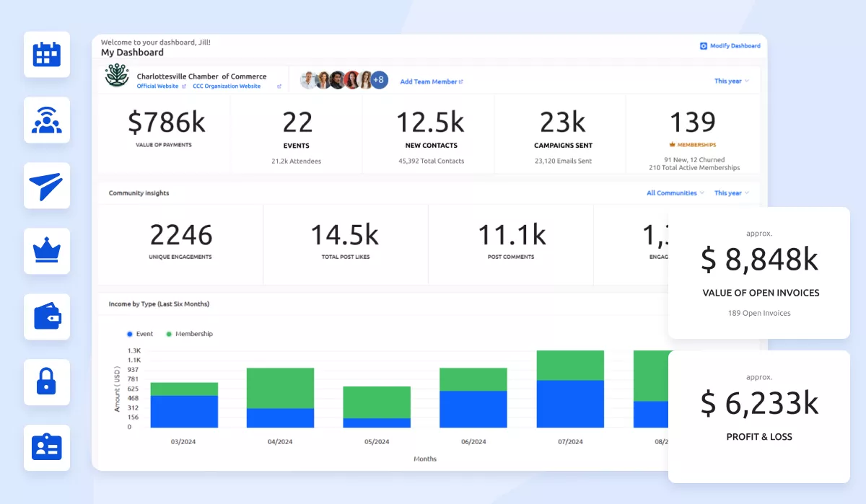Open the All Communities dropdown
Image resolution: width=866 pixels, height=504 pixels.
(673, 193)
